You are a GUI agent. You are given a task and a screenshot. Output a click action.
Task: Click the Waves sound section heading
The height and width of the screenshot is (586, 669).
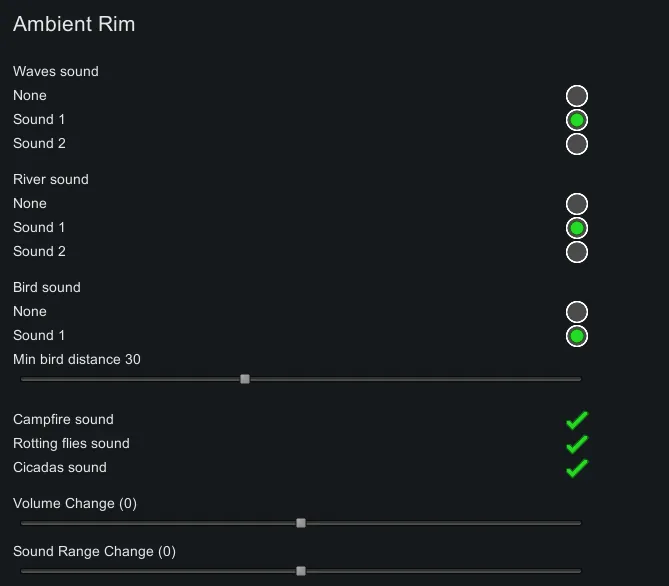click(x=56, y=72)
